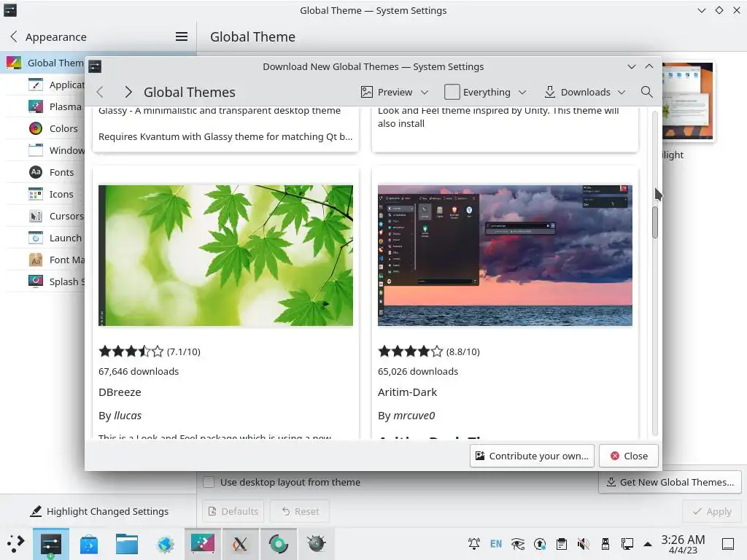
Task: Click the network connection tray icon
Action: tap(627, 544)
